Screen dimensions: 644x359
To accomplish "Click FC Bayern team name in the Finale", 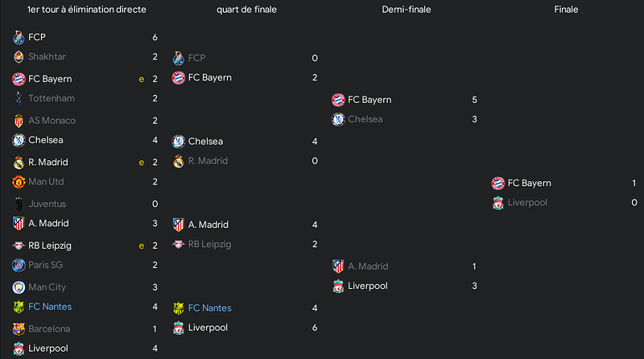I will (529, 184).
